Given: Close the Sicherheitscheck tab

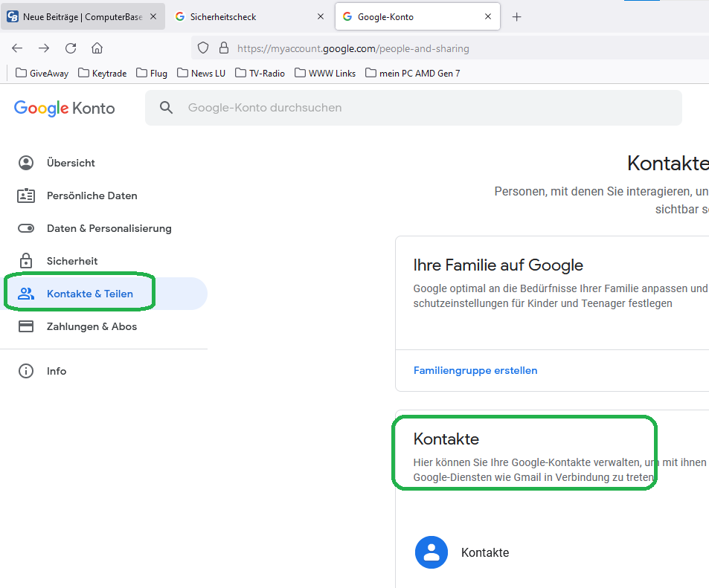Looking at the screenshot, I should (321, 16).
